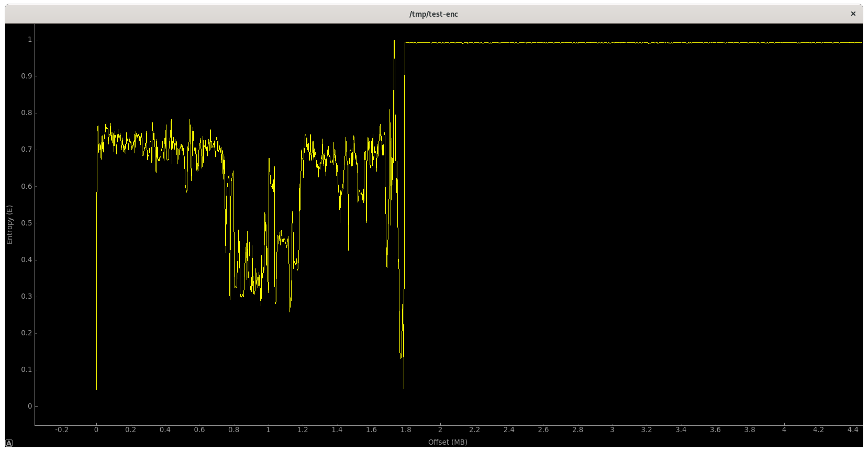Click the 0.5 tick on Entropy axis

pos(26,223)
